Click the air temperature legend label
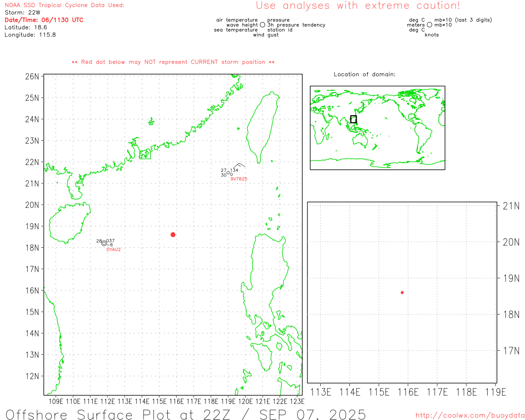This screenshot has height=420, width=525. click(237, 20)
